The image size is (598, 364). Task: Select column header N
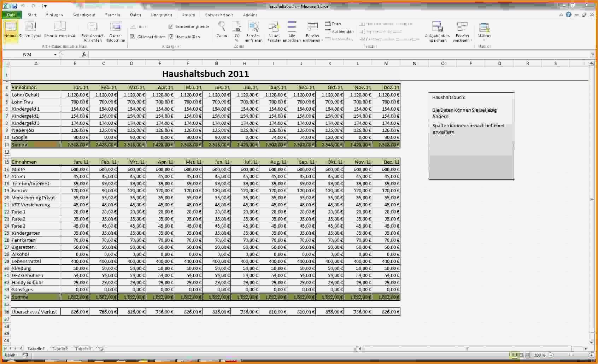[x=414, y=64]
